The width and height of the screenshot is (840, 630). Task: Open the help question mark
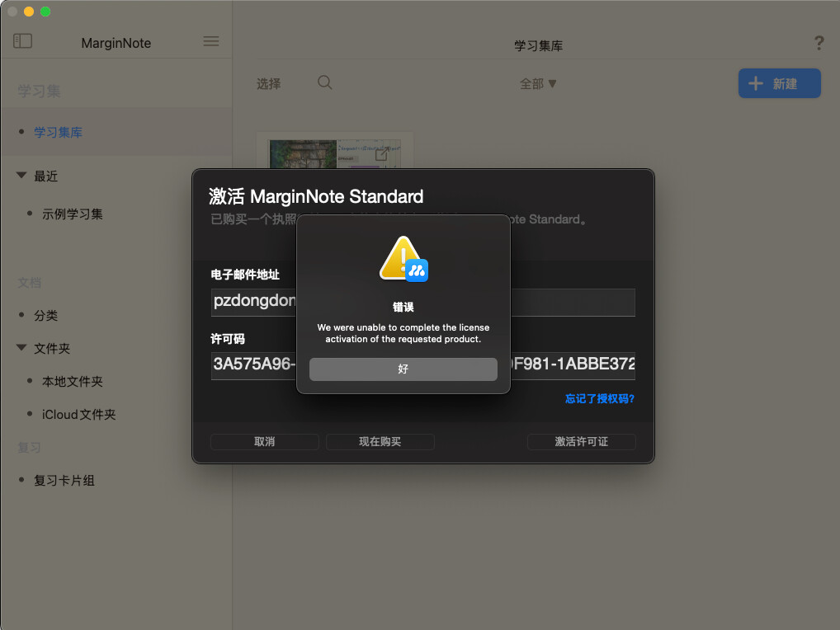pyautogui.click(x=819, y=43)
